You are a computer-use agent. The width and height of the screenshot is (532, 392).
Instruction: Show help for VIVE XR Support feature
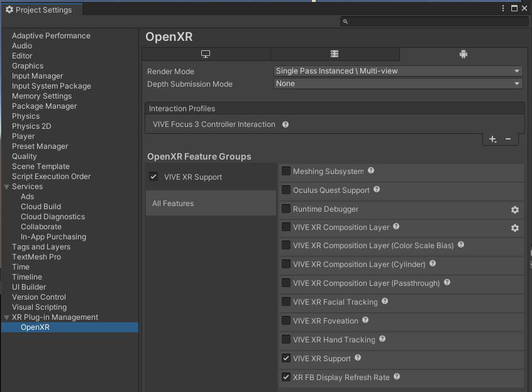coord(358,357)
